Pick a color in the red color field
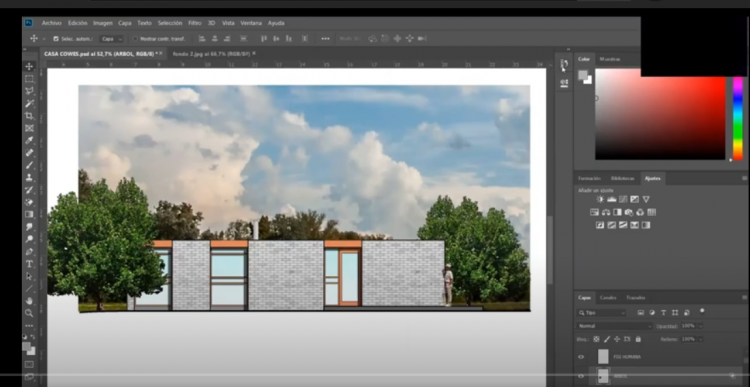Viewport: 750px width, 387px height. tap(660, 114)
